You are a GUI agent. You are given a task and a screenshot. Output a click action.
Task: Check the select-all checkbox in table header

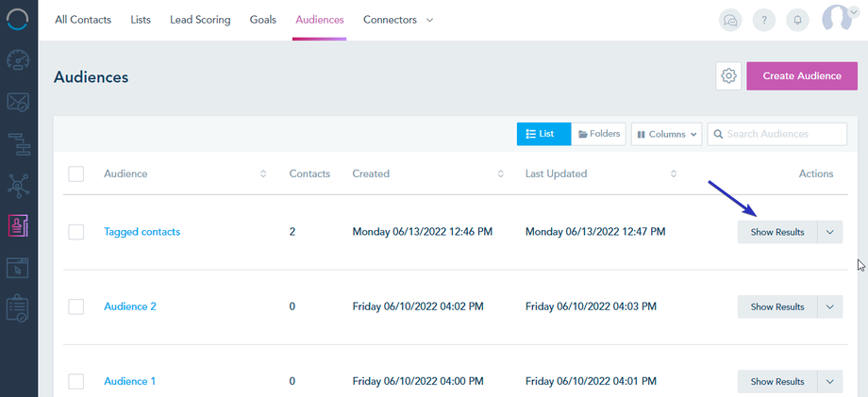(x=76, y=174)
